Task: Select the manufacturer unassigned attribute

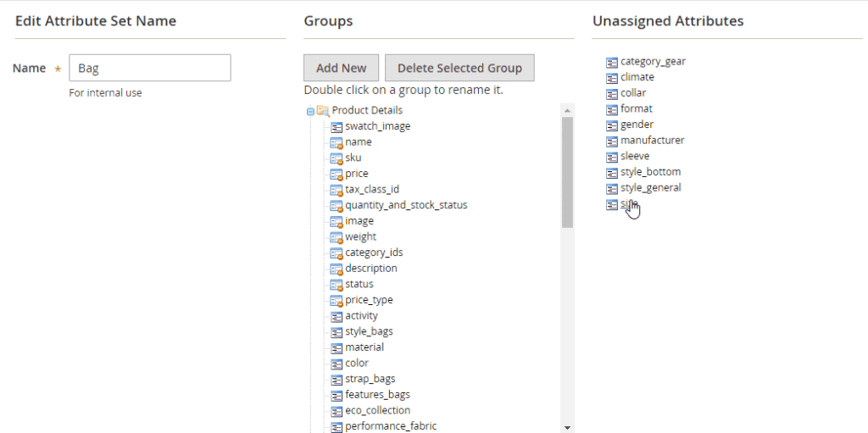Action: [x=653, y=140]
